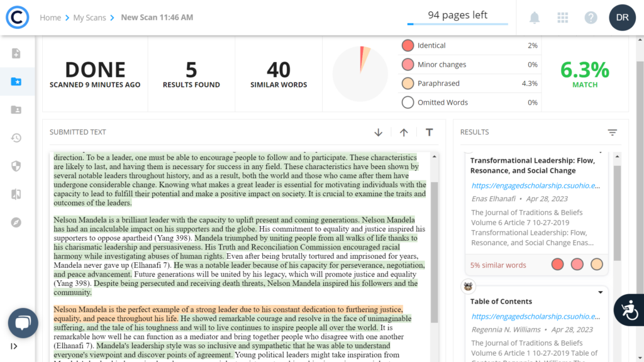The width and height of the screenshot is (644, 362).
Task: Toggle the Identical match filter
Action: 408,45
